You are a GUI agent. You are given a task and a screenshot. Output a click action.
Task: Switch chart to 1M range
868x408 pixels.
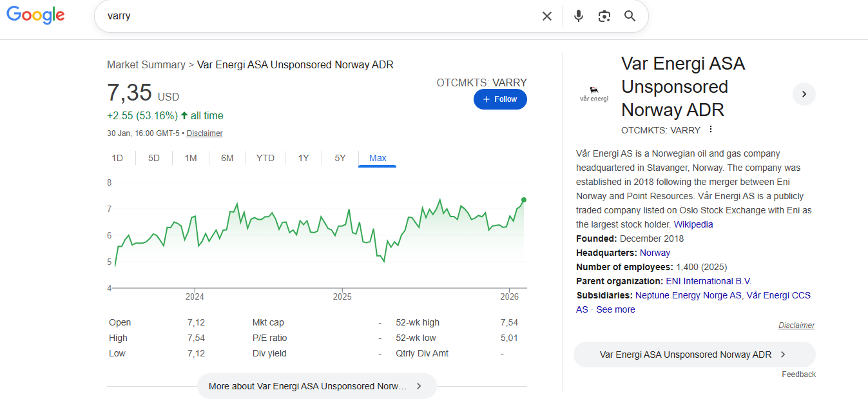(x=191, y=158)
